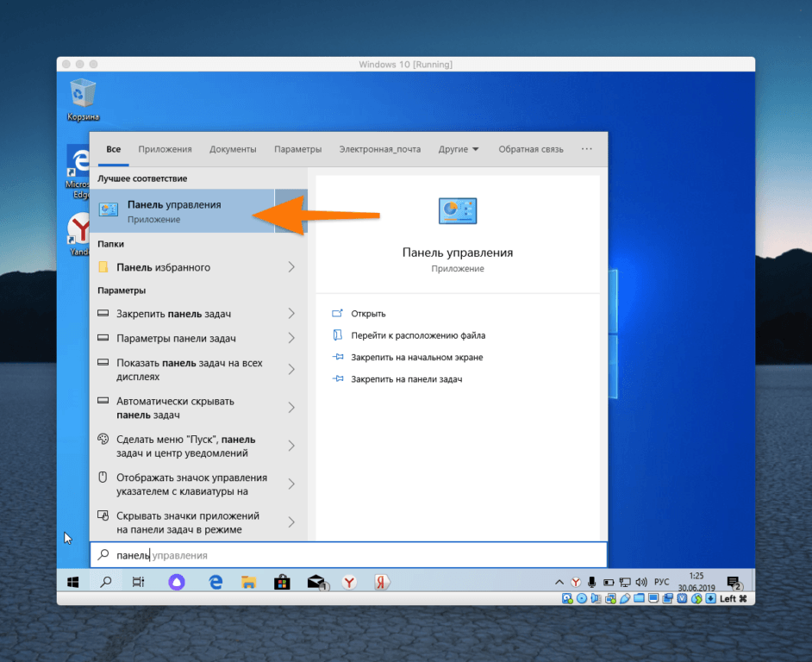Open the Yandex desktop shortcut
Viewport: 812px width, 662px height.
tap(78, 234)
